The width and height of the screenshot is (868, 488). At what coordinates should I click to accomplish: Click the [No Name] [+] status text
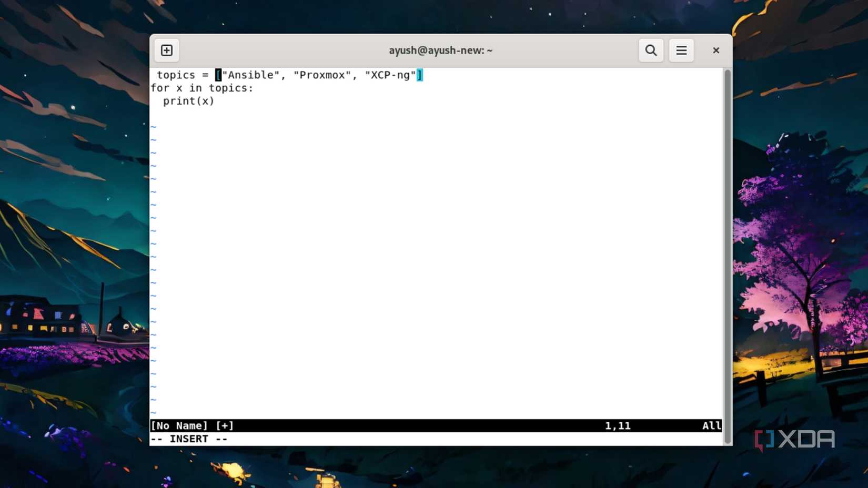pyautogui.click(x=192, y=426)
